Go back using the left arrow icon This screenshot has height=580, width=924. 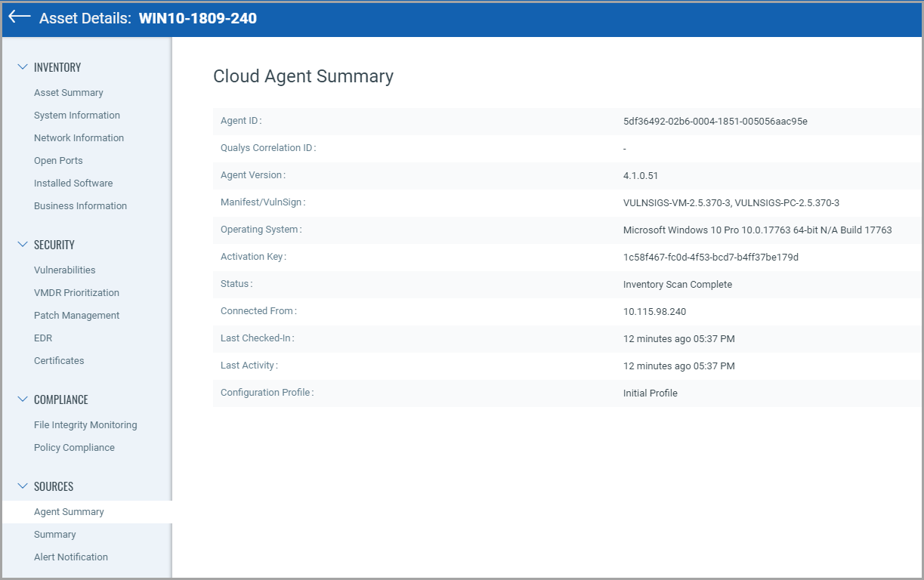(x=19, y=17)
